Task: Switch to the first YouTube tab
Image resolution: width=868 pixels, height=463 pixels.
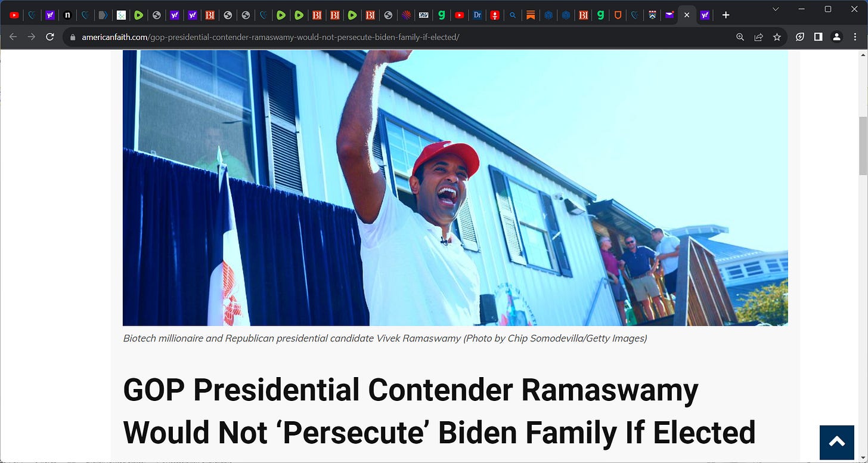Action: [x=14, y=15]
